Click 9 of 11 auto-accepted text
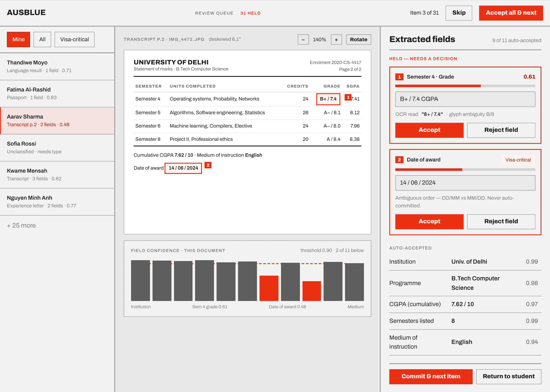This screenshot has width=550, height=392. (517, 41)
